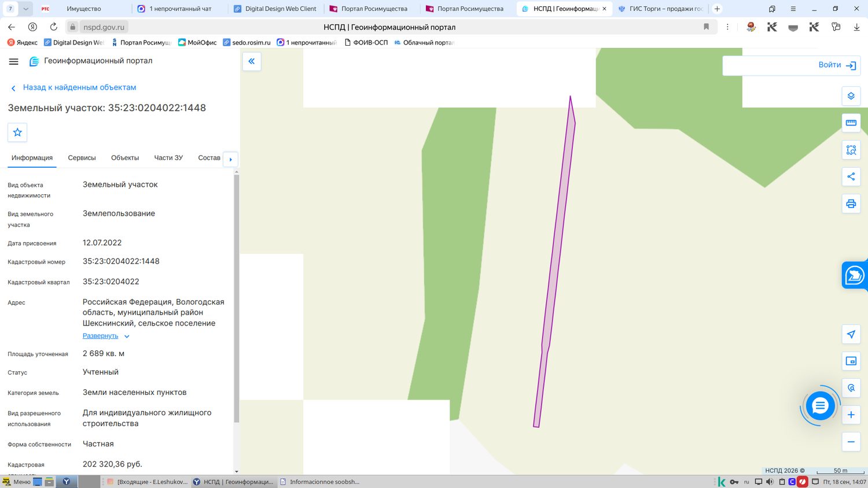The height and width of the screenshot is (488, 868).
Task: Open the Яндекс bookmark
Action: tap(22, 42)
